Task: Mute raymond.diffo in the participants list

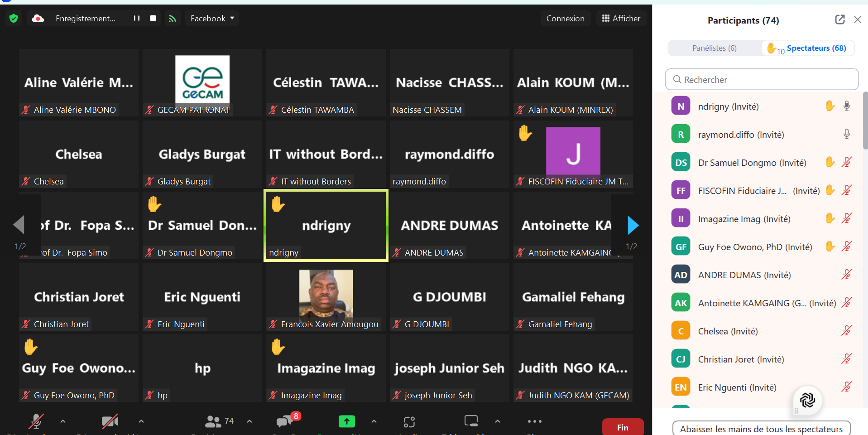Action: point(846,134)
